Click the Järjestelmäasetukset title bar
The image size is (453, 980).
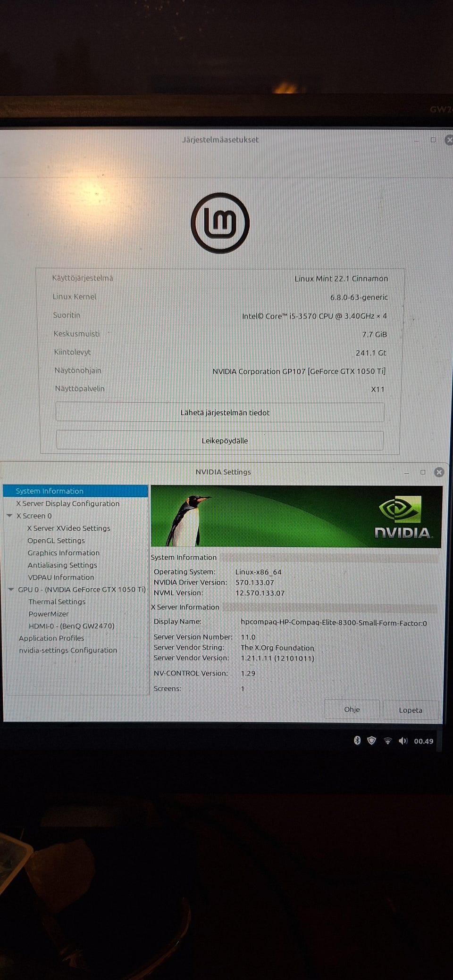[220, 140]
